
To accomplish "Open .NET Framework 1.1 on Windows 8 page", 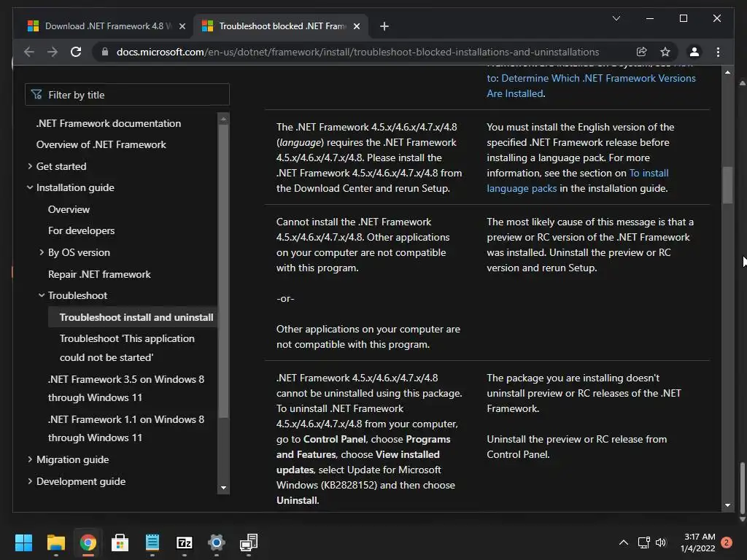I will click(x=125, y=429).
